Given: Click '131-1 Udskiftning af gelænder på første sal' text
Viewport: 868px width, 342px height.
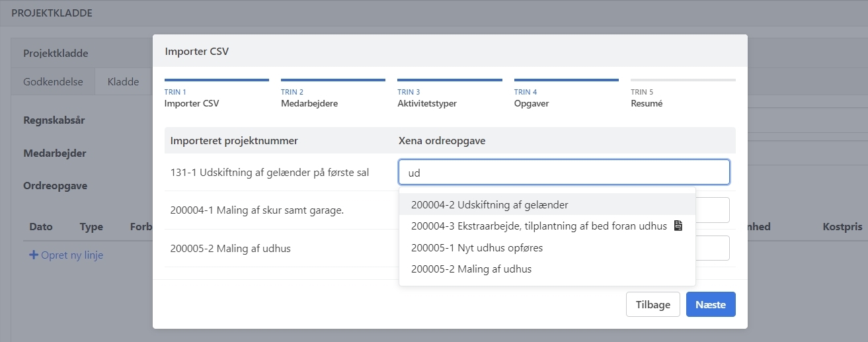Looking at the screenshot, I should [x=270, y=172].
